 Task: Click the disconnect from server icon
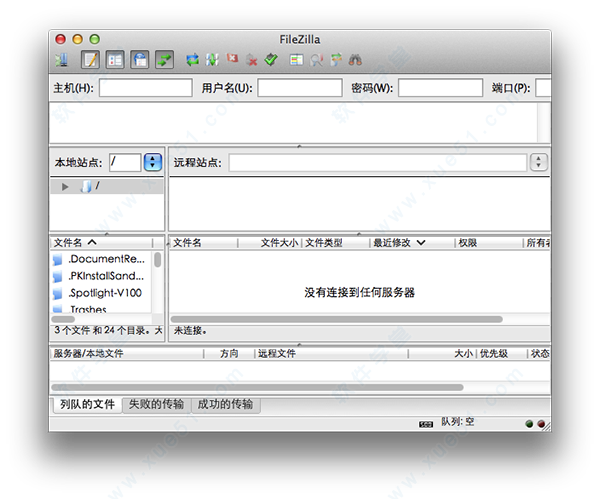click(251, 60)
